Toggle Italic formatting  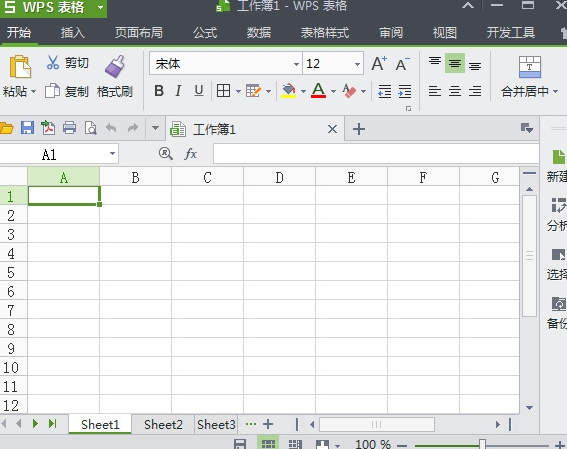point(178,91)
